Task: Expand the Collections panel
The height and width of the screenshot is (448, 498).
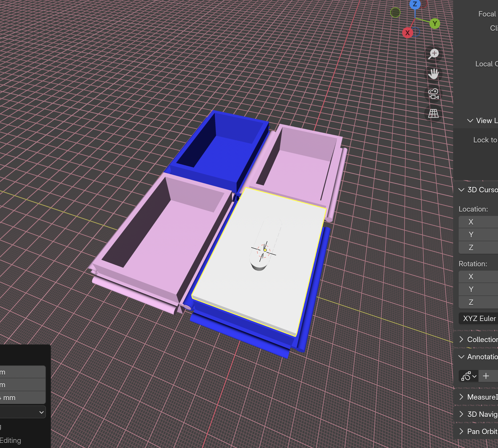Action: (x=461, y=339)
